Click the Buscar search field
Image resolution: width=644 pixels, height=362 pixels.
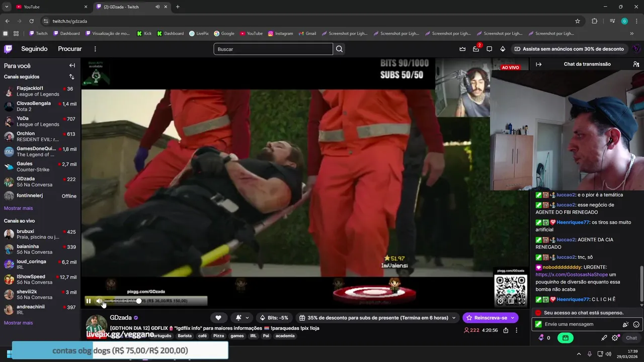click(x=273, y=49)
